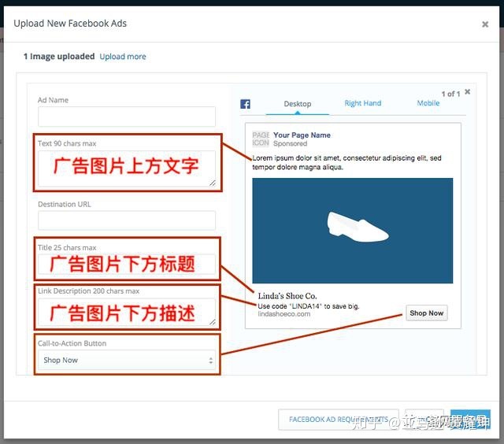
Task: Click lindashoeco.com link text in preview
Action: [x=283, y=314]
